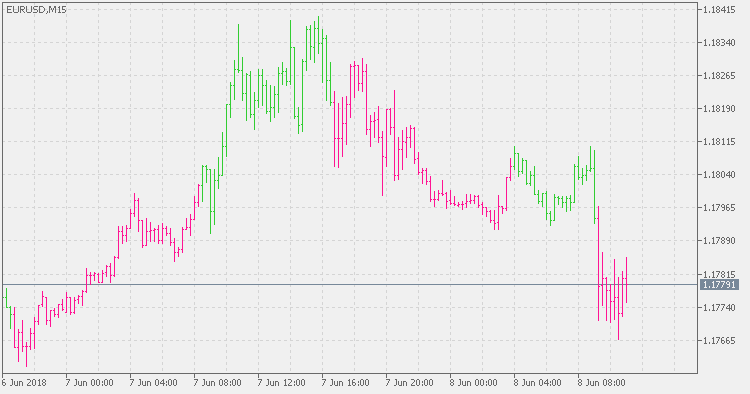Screen dimensions: 750x394
Task: Click the 1.17965 price axis label
Action: 719,208
